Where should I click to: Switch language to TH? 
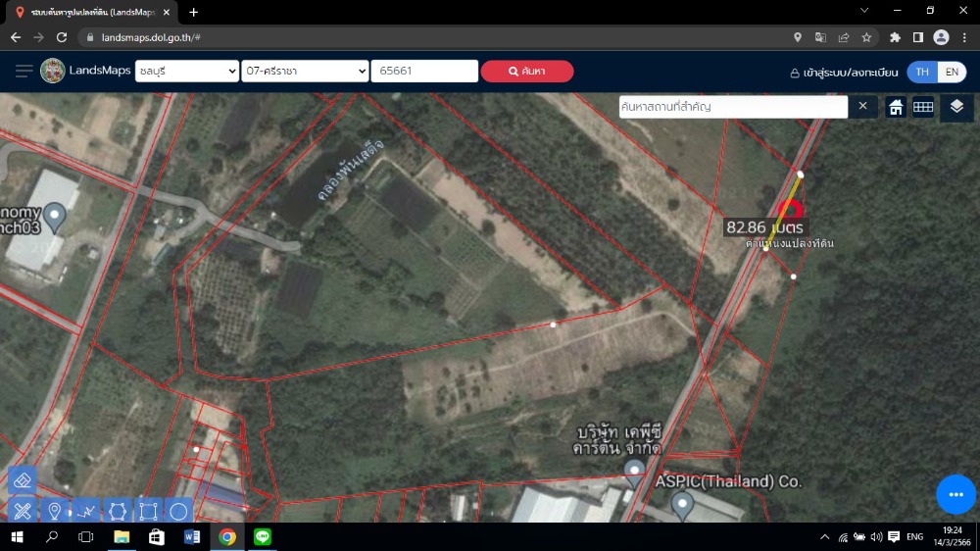[x=922, y=72]
